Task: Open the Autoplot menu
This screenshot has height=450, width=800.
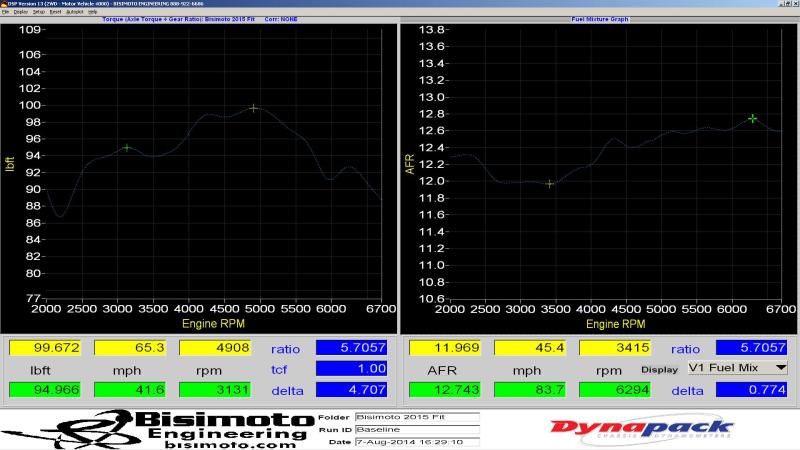Action: [74, 12]
